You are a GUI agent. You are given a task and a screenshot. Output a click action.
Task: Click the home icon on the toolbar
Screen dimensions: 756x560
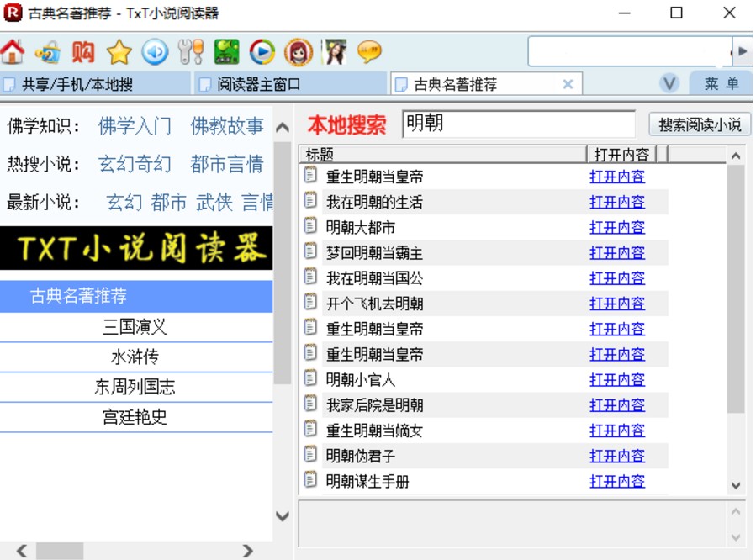[x=13, y=50]
